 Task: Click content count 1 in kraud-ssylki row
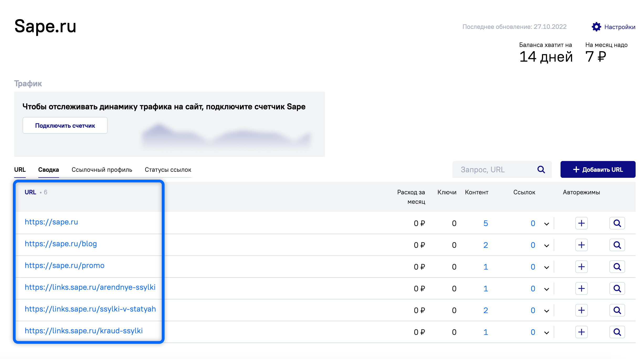click(485, 332)
